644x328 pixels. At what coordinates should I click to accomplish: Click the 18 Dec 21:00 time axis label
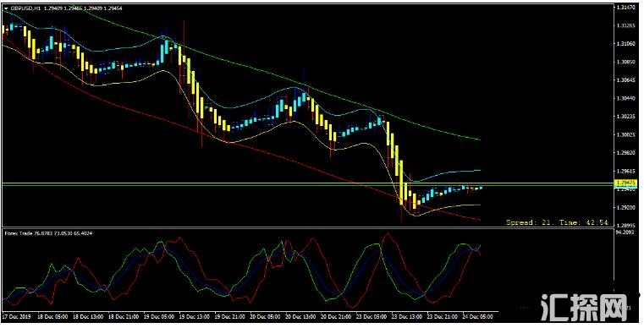124,317
